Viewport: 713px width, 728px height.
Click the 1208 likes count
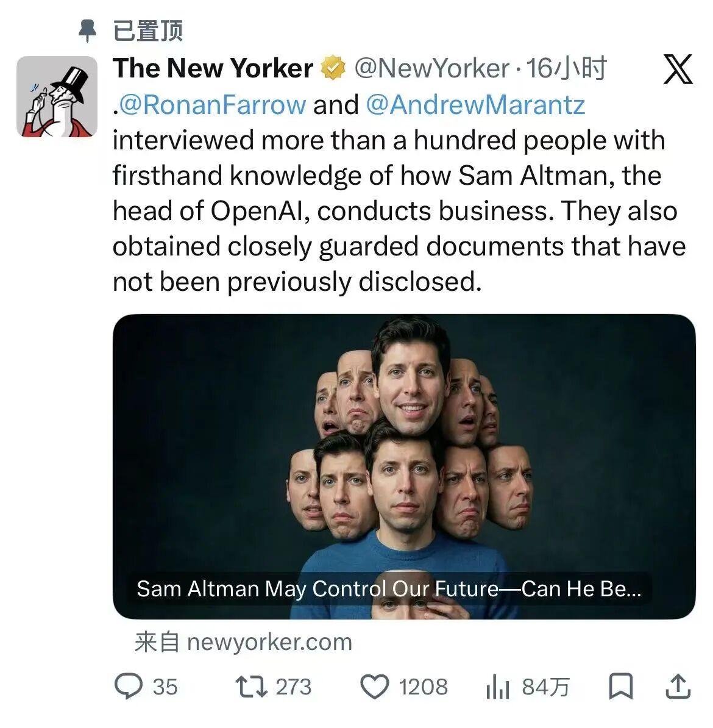(423, 687)
